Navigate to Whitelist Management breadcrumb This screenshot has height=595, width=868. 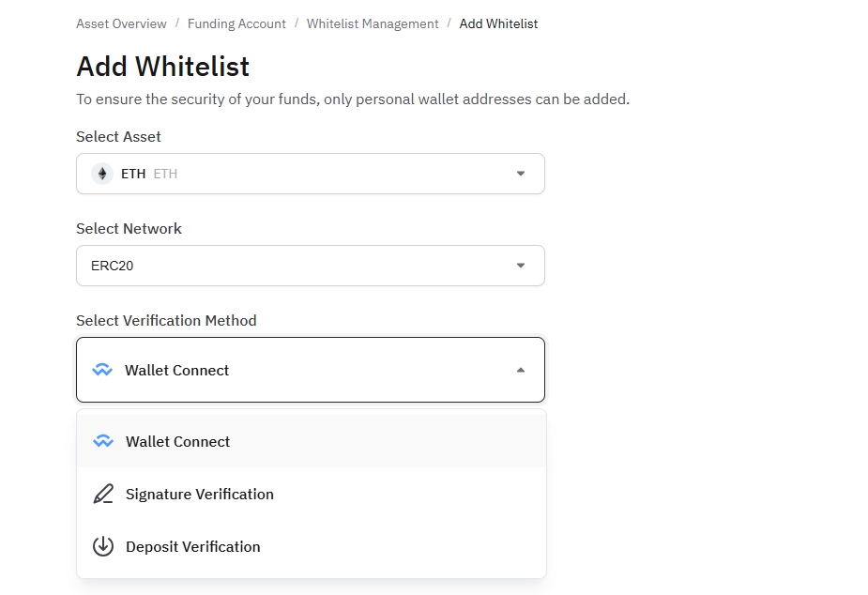(x=373, y=23)
